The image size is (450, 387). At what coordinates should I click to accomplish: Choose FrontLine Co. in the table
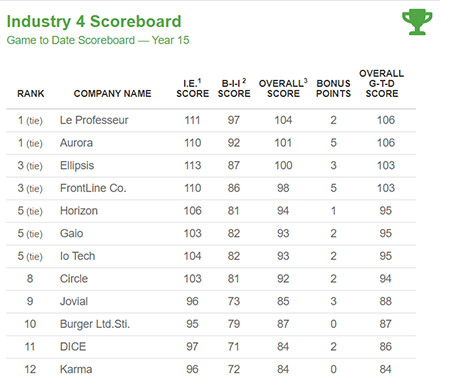[x=93, y=188]
